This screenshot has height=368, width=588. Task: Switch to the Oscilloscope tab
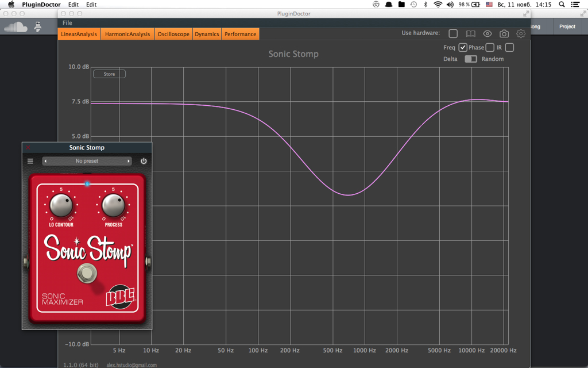click(x=173, y=34)
